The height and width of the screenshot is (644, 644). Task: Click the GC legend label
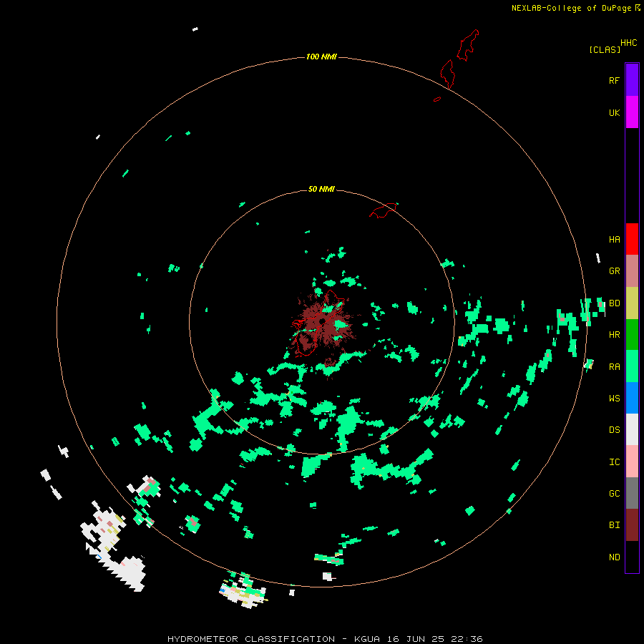[614, 494]
